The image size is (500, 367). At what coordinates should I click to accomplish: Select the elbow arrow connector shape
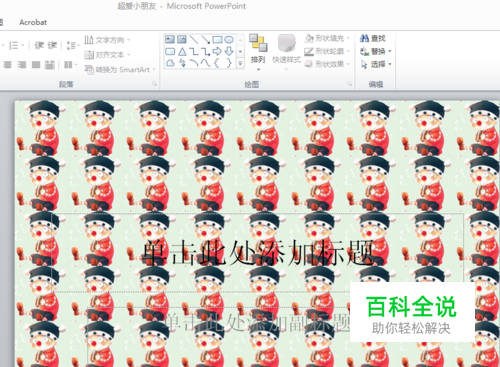click(205, 51)
